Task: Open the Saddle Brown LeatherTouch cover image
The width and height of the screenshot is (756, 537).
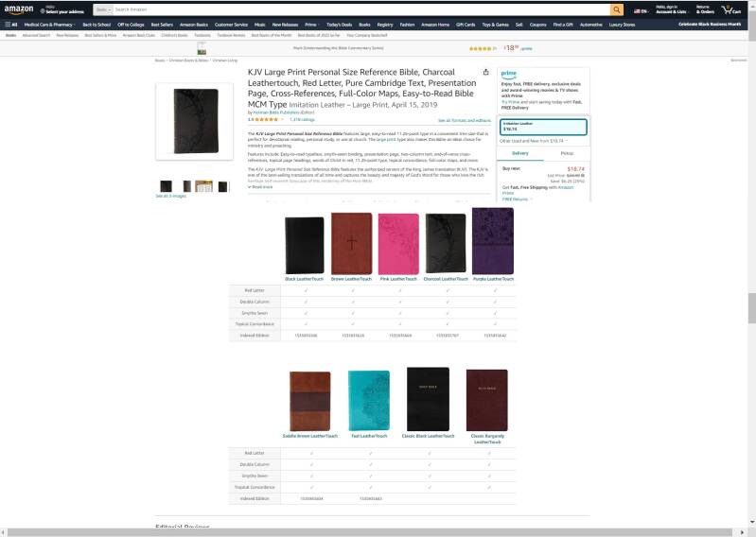Action: click(310, 401)
